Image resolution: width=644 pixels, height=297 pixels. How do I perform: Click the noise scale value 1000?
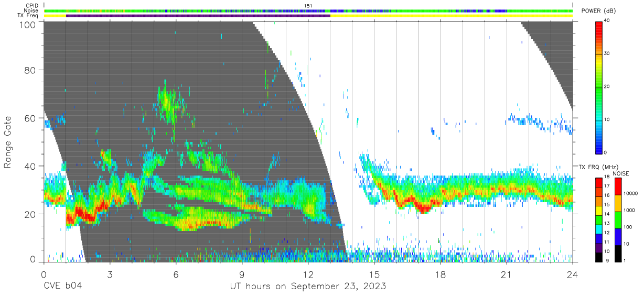(x=629, y=210)
